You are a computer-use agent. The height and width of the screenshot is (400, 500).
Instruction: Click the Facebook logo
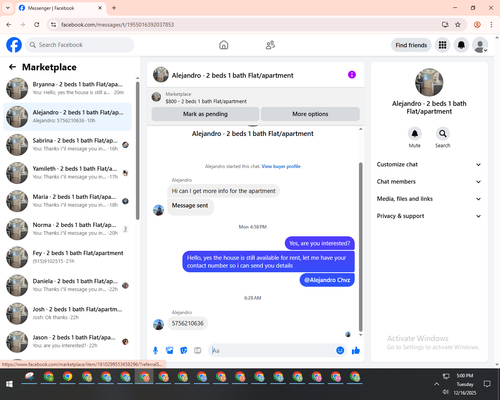coord(14,45)
